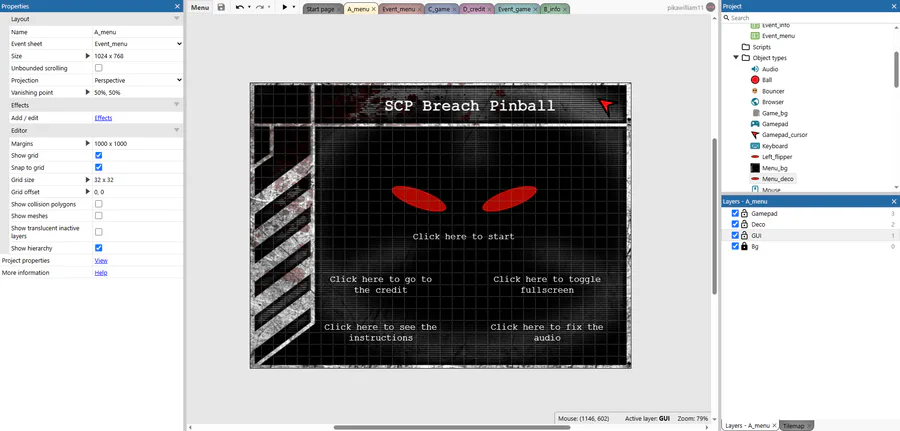Select the red Ball object icon
The image size is (900, 431).
755,80
